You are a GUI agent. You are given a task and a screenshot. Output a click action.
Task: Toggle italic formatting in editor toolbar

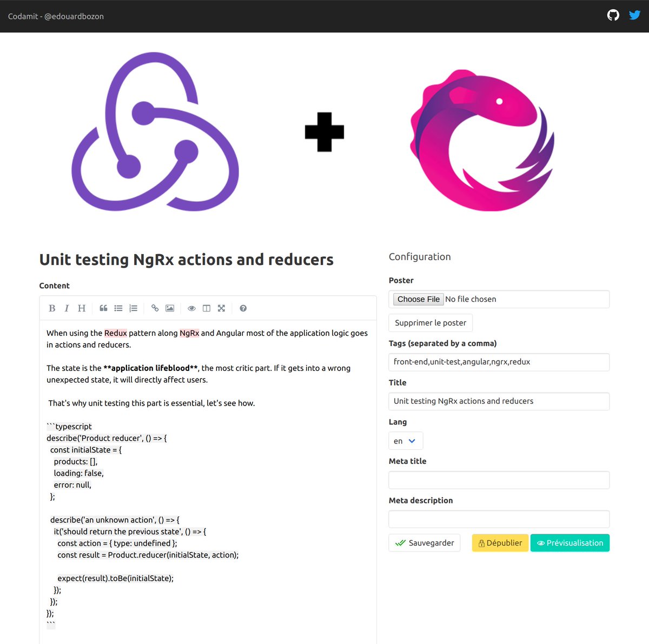pyautogui.click(x=67, y=308)
